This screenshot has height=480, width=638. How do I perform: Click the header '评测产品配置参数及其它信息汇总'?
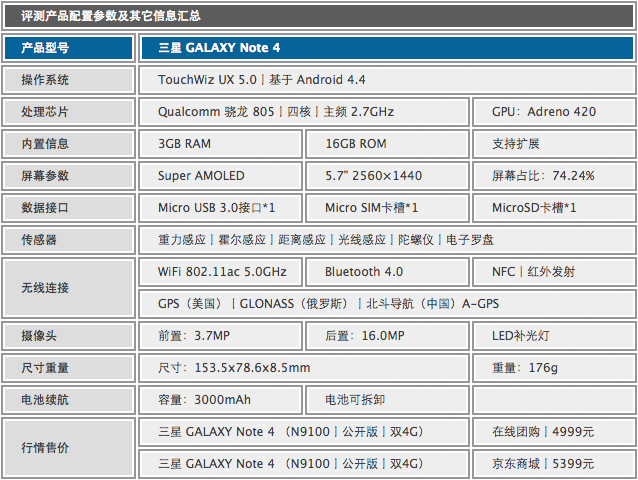tap(319, 16)
